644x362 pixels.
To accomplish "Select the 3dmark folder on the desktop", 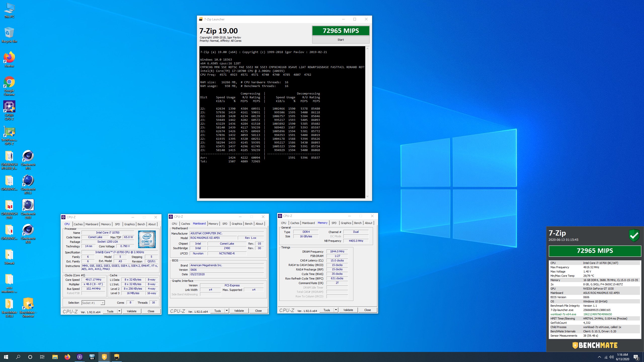I will [x=9, y=257].
